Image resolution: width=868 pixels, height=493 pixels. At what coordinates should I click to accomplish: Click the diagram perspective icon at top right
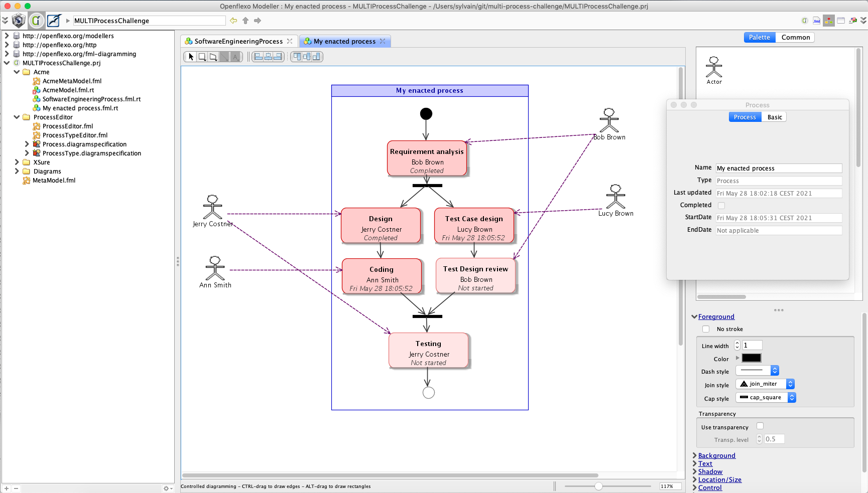click(829, 21)
